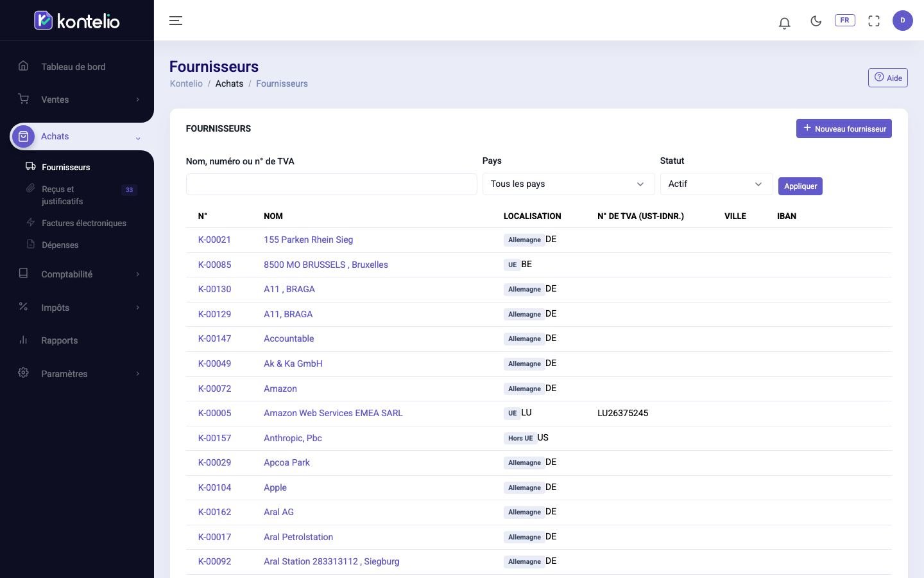Collapse sidebar with hamburger icon
This screenshot has height=578, width=924.
[x=176, y=21]
